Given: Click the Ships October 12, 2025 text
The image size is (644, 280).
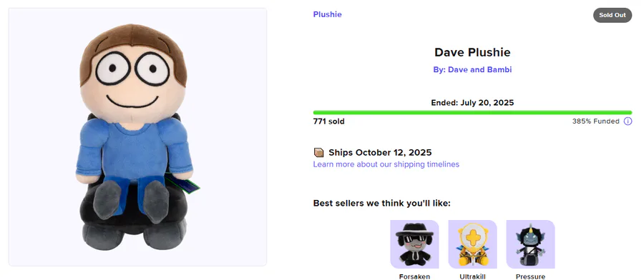Looking at the screenshot, I should tap(380, 153).
